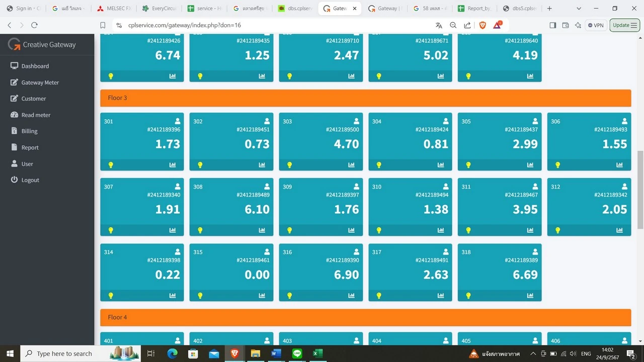Switch the light bulb on room 312

pos(557,230)
